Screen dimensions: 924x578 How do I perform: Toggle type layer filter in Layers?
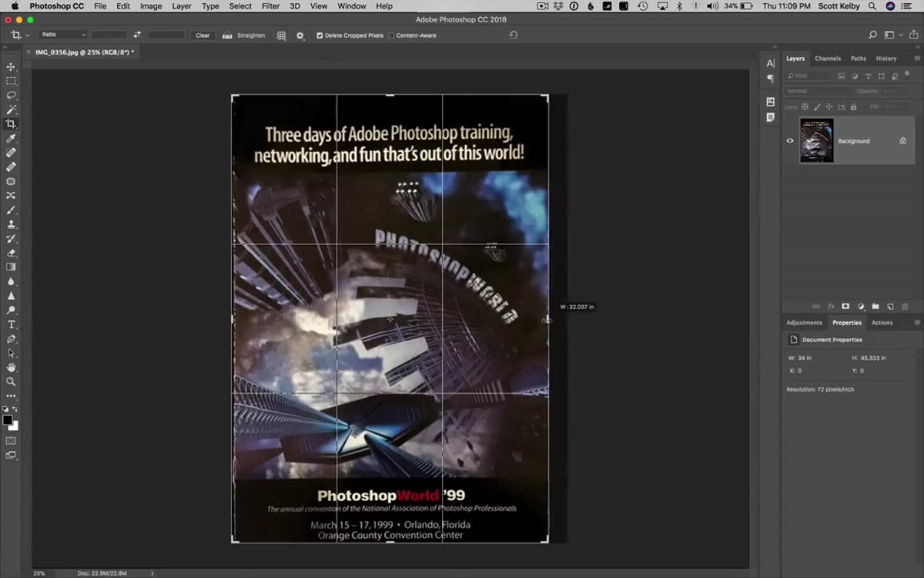pos(868,76)
